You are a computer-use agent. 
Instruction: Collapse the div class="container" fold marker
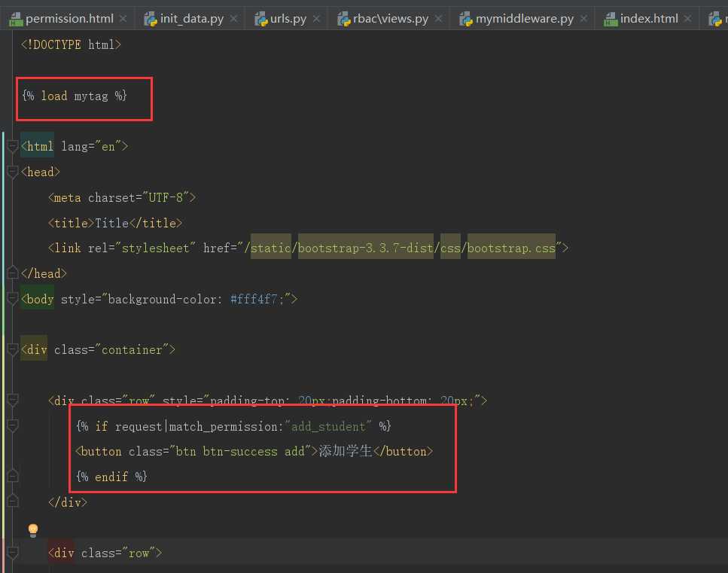click(13, 349)
